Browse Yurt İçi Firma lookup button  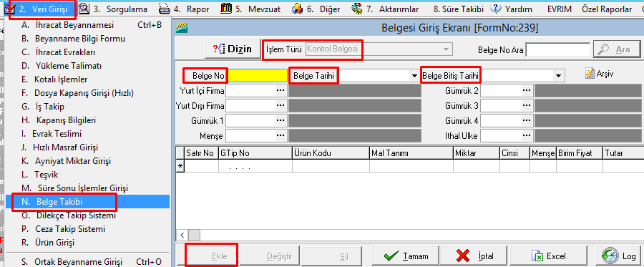280,91
